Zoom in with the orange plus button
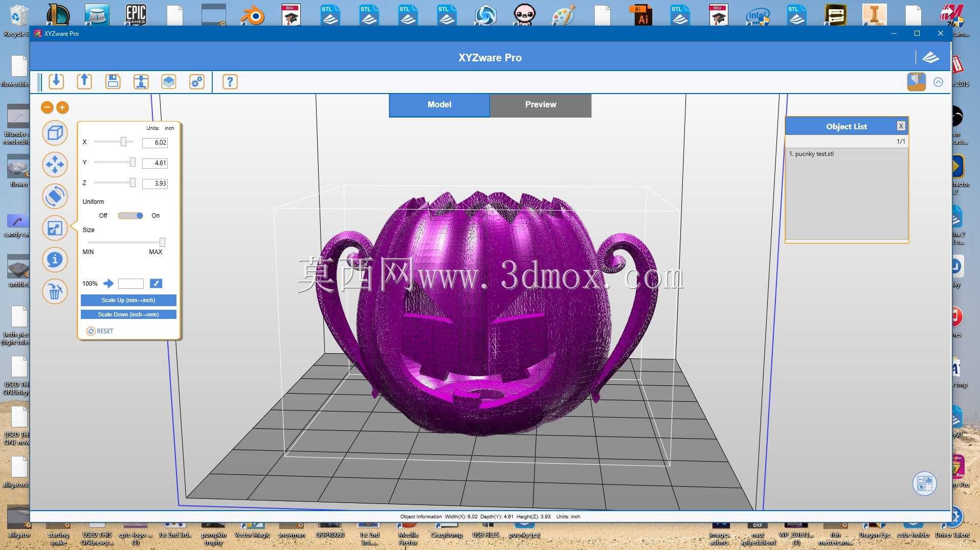 [x=62, y=107]
